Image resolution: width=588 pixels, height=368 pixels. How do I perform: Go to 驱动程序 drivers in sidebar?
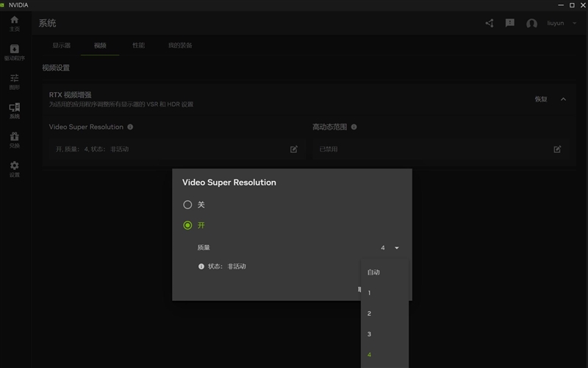[x=14, y=52]
